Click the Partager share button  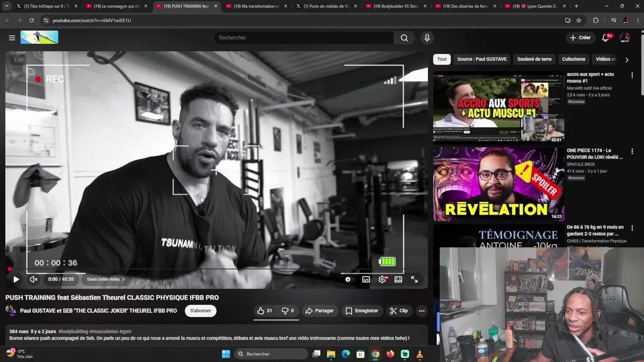319,311
